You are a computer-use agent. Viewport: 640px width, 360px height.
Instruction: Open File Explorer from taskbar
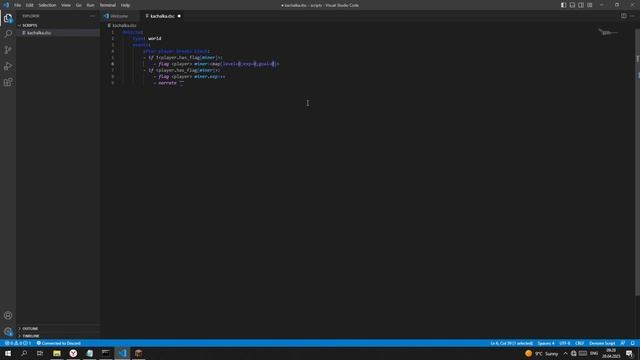(x=57, y=353)
